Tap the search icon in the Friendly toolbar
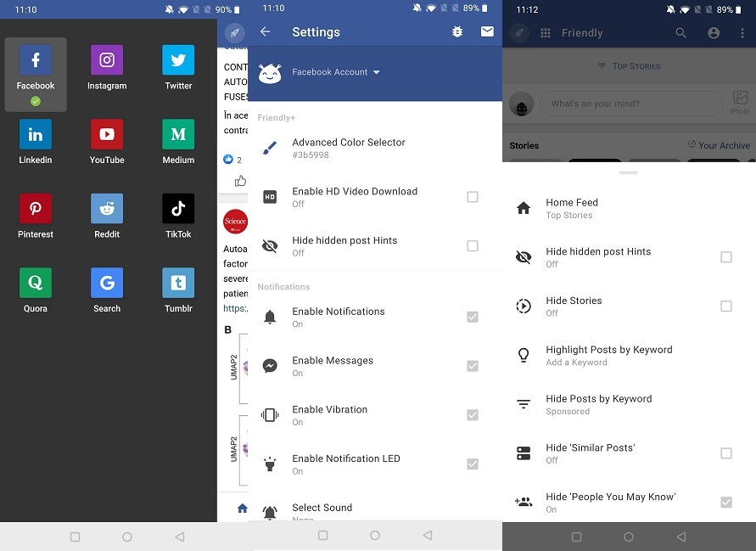This screenshot has width=756, height=551. [682, 32]
